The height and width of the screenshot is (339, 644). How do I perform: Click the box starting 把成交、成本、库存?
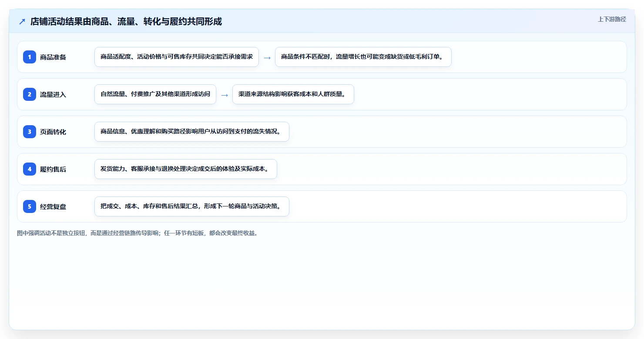coord(192,206)
